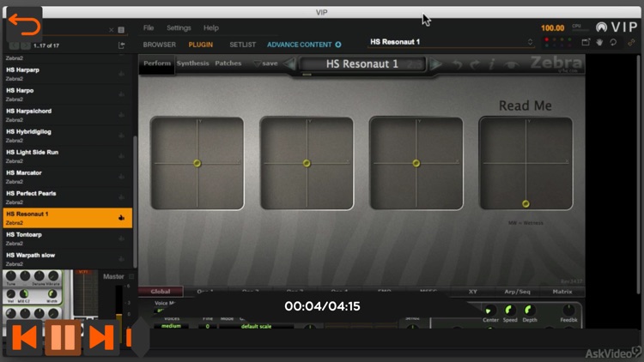Open Zebra Synthesis page
Image resolution: width=644 pixels, height=362 pixels.
coord(192,63)
